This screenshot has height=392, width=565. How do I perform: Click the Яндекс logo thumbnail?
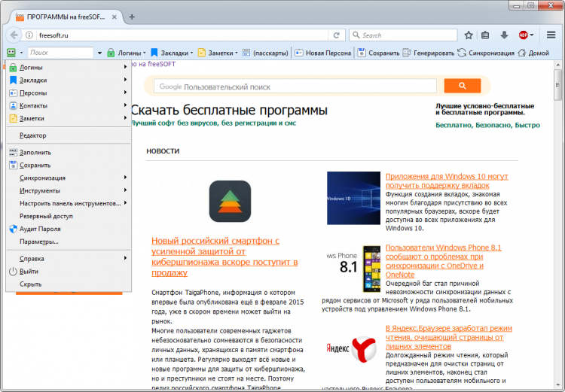click(351, 348)
